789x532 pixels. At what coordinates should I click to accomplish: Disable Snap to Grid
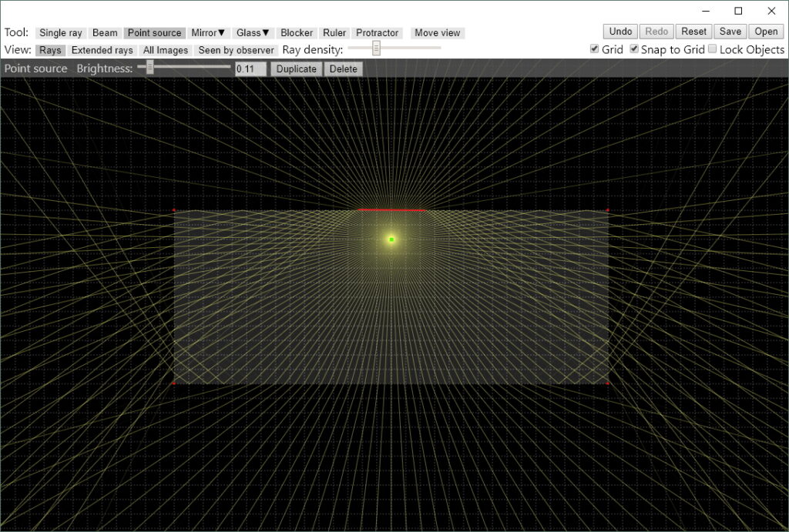click(x=634, y=49)
